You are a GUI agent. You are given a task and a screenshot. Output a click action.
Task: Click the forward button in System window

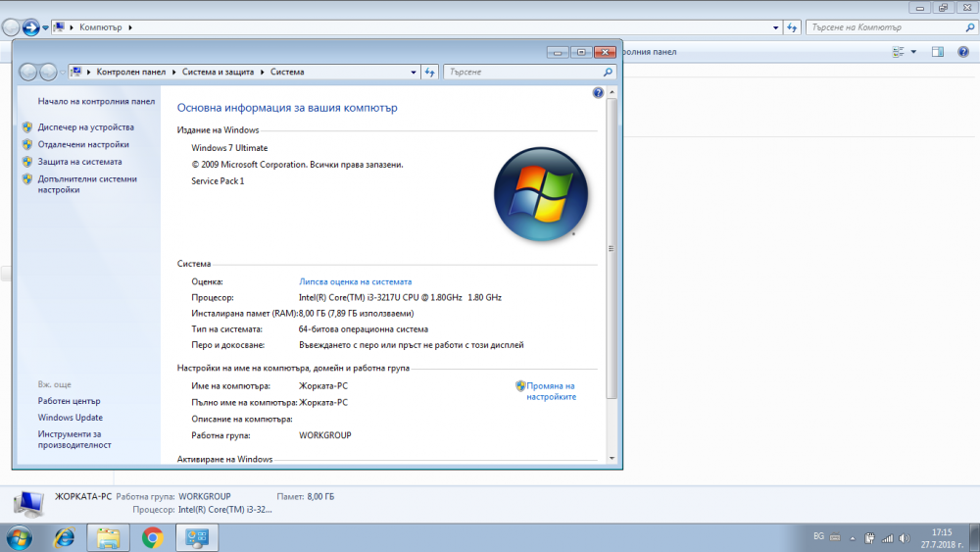(47, 72)
